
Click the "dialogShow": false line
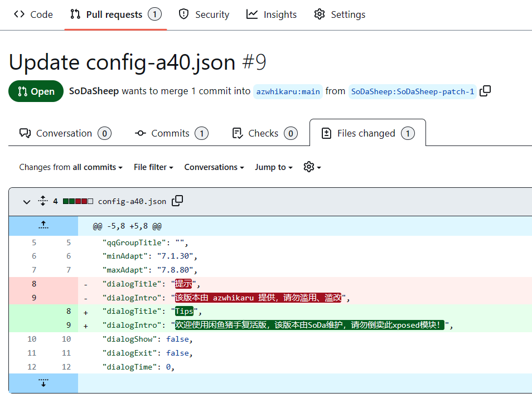(x=305, y=339)
